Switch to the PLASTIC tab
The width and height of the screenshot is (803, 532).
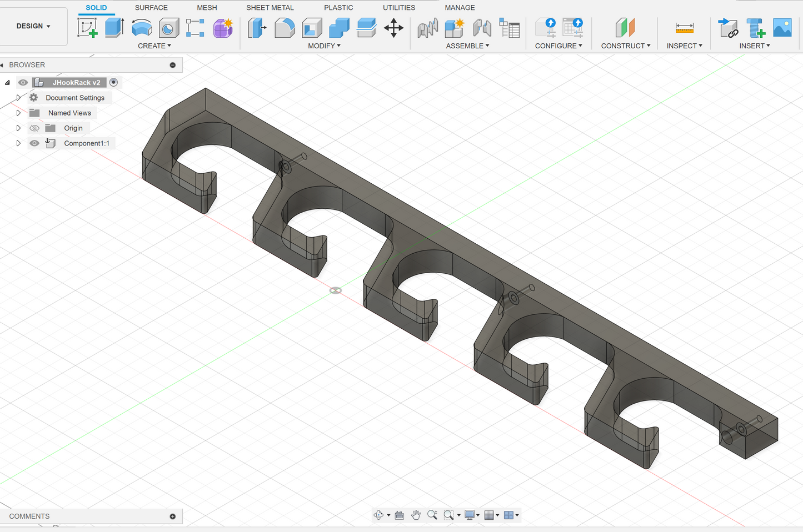tap(338, 8)
